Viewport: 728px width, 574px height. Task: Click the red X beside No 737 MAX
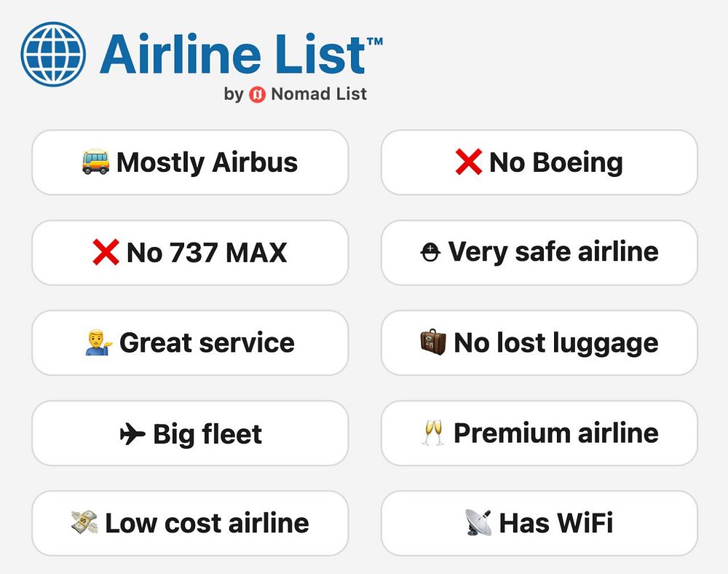pyautogui.click(x=106, y=252)
